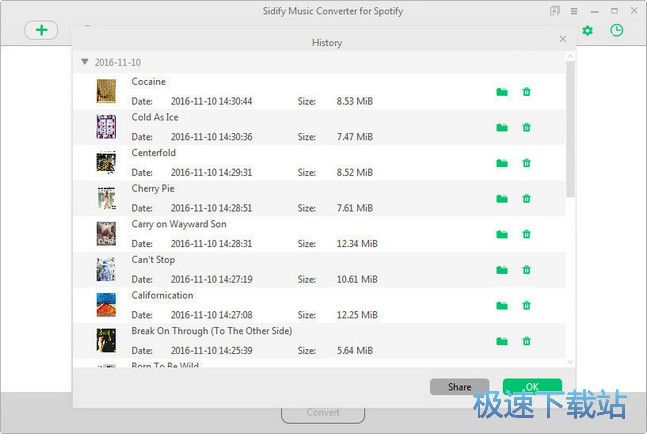Image resolution: width=647 pixels, height=434 pixels.
Task: Delete the Carry on Wayward Son entry
Action: (526, 234)
